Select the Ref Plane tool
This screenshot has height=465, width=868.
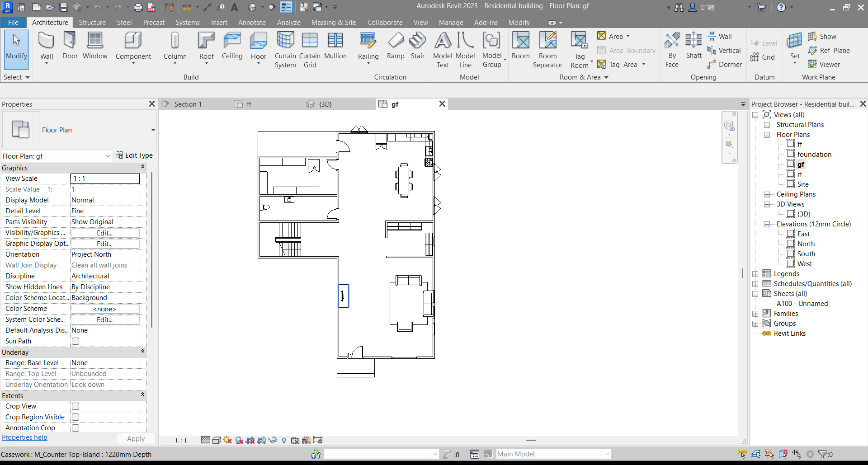click(829, 50)
